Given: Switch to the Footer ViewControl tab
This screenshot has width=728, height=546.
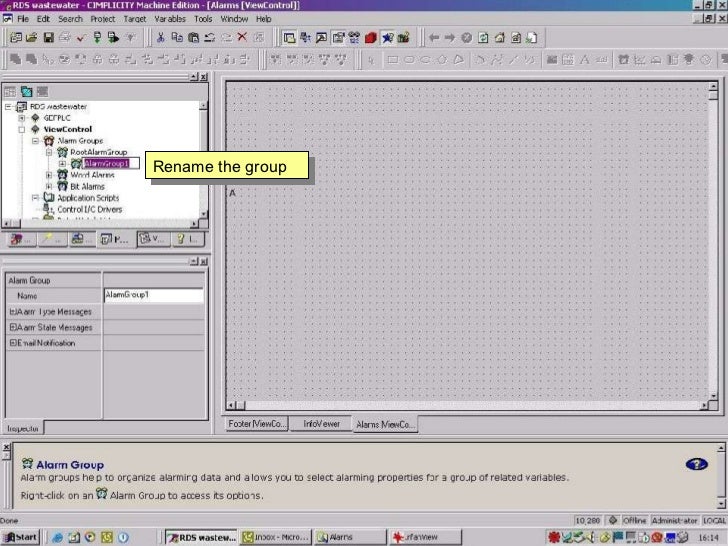Looking at the screenshot, I should pyautogui.click(x=256, y=424).
